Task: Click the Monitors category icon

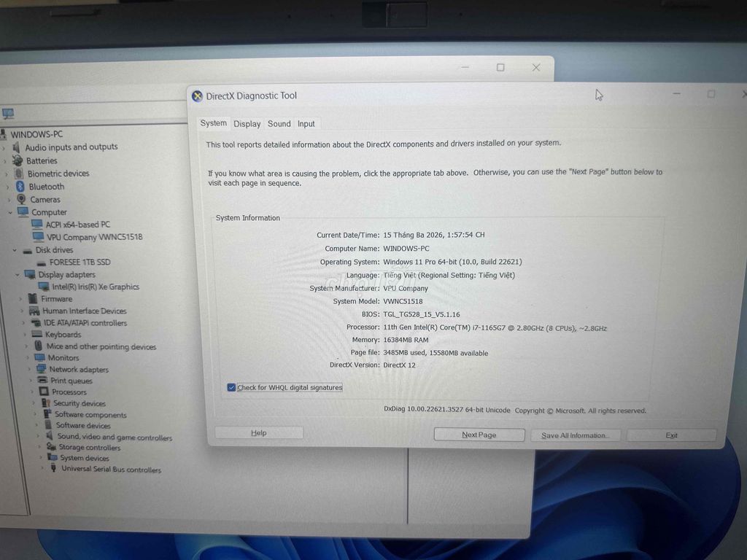Action: (x=40, y=357)
